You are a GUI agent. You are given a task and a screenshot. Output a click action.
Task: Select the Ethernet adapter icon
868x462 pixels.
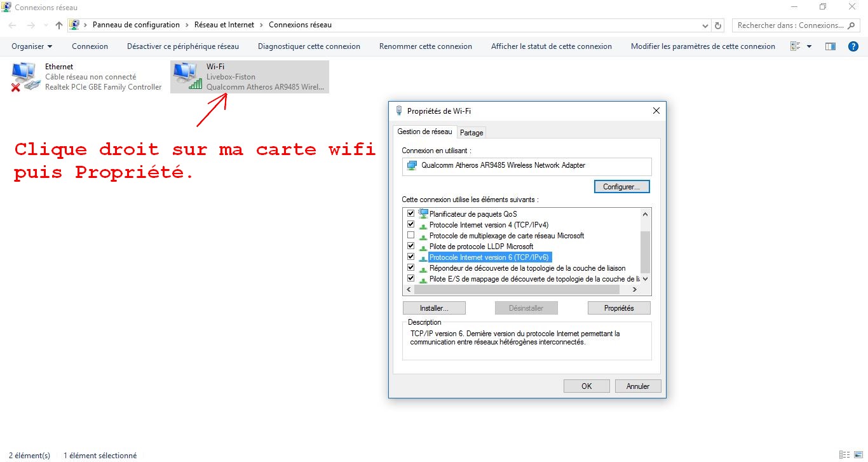26,77
